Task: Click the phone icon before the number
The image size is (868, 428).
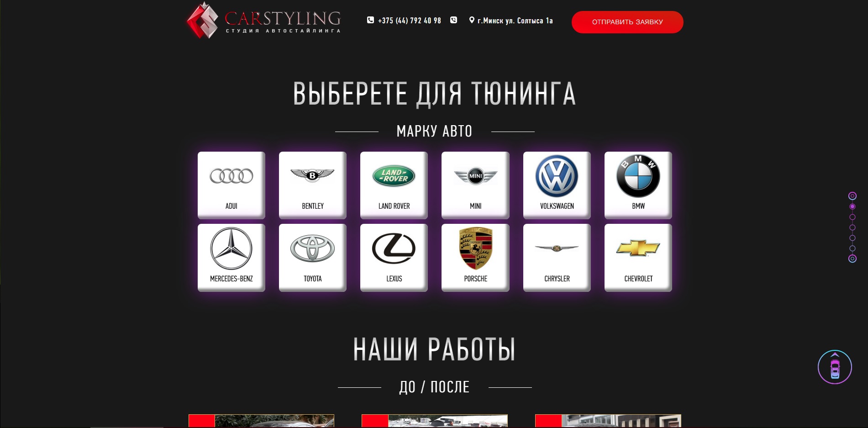Action: click(x=370, y=20)
